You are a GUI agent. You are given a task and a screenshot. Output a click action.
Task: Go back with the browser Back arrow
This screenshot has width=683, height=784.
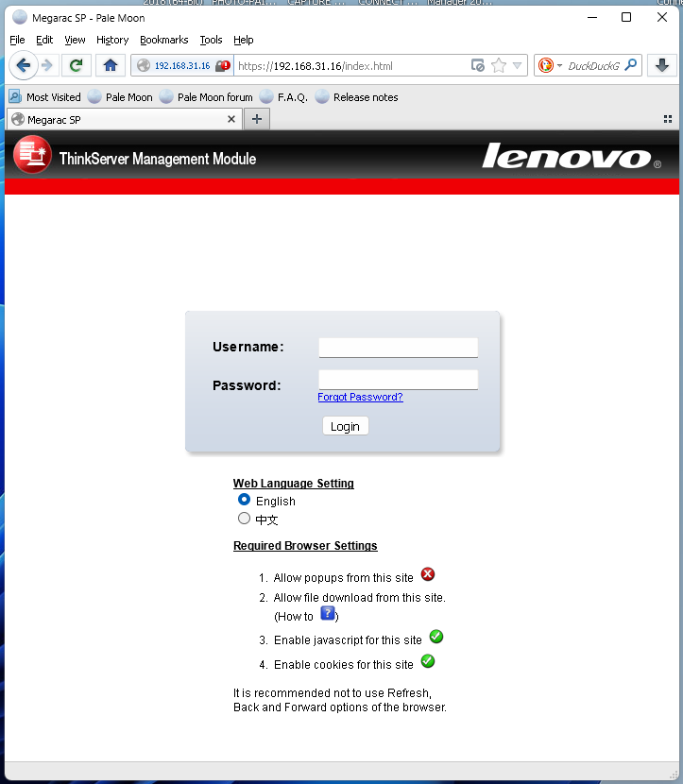[x=23, y=65]
